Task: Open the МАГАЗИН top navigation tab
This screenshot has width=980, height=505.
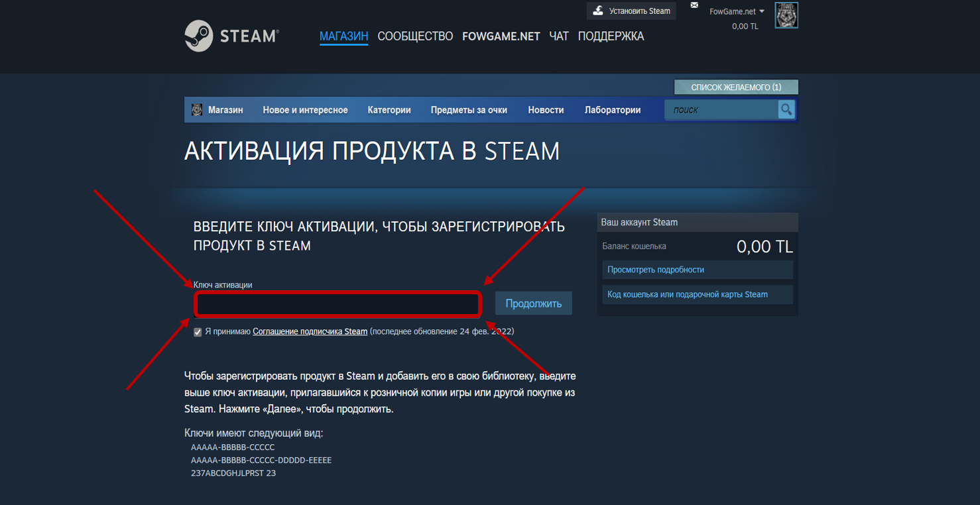Action: pos(343,36)
